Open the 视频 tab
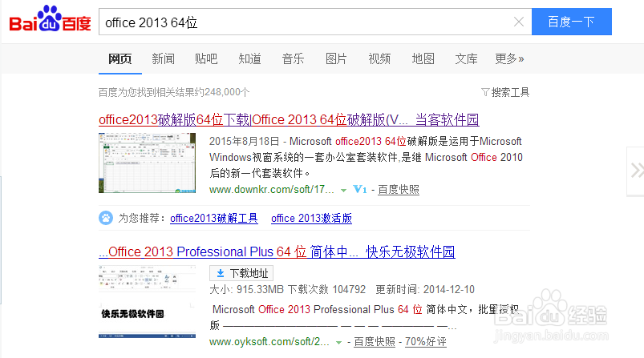 click(x=379, y=59)
